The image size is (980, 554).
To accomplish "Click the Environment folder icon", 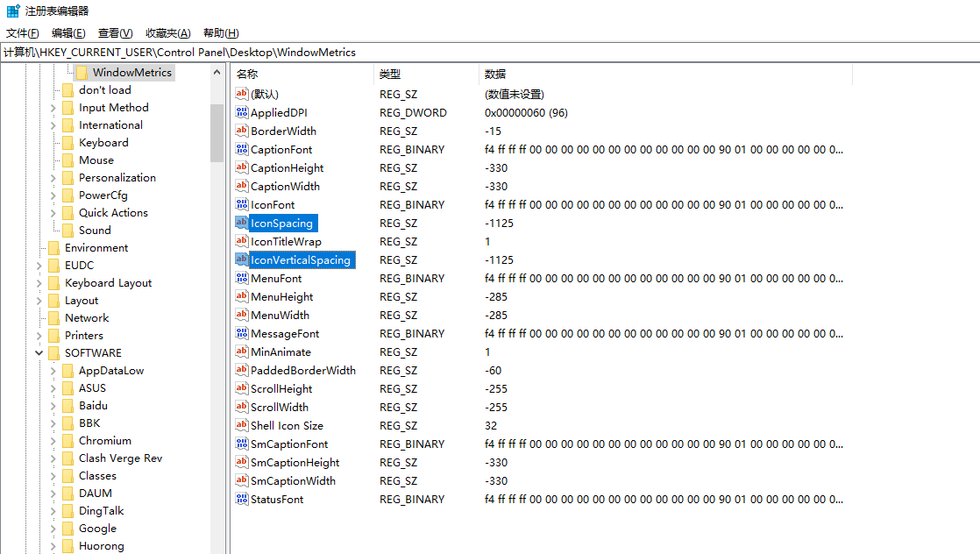I will (54, 247).
